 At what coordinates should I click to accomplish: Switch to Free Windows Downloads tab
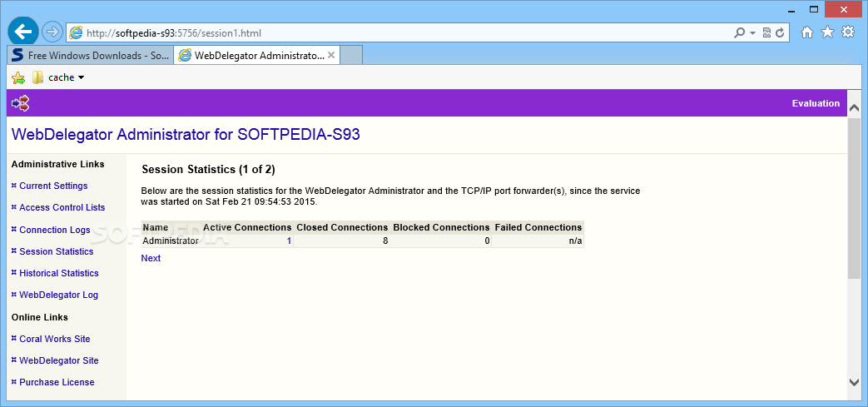(x=91, y=56)
